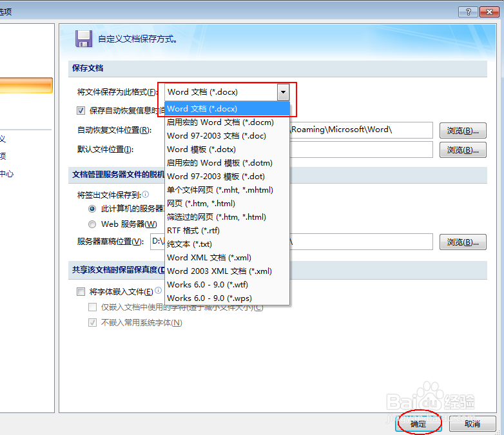Select Word XML 文档 (*.xml)
This screenshot has height=435, width=504.
pyautogui.click(x=227, y=257)
